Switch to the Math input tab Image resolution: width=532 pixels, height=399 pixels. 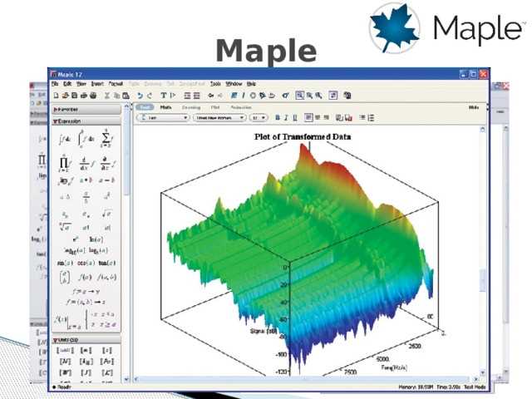[165, 107]
